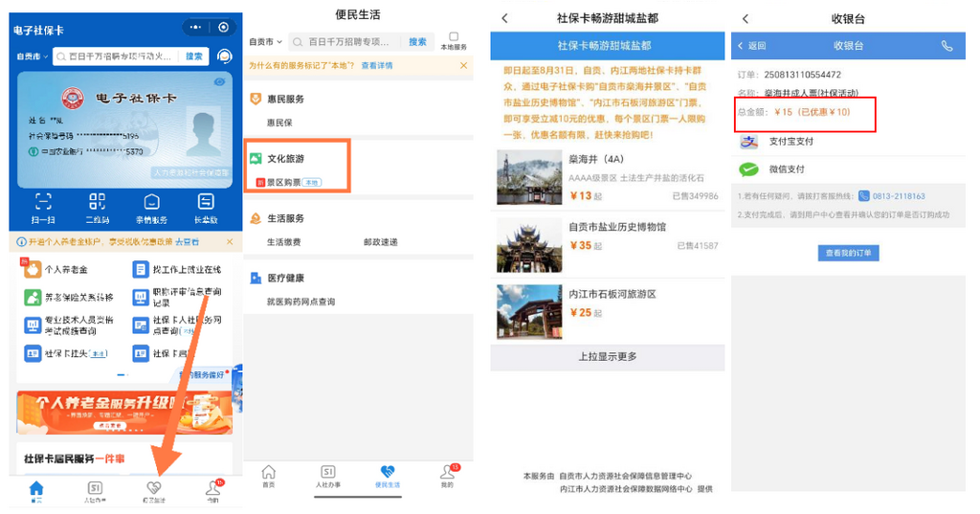Select the 燊海井 (4A) scenic spot thumbnail

[x=529, y=178]
